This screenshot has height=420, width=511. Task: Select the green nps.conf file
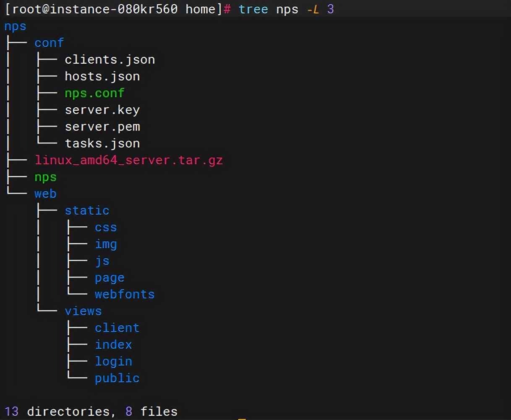(95, 93)
